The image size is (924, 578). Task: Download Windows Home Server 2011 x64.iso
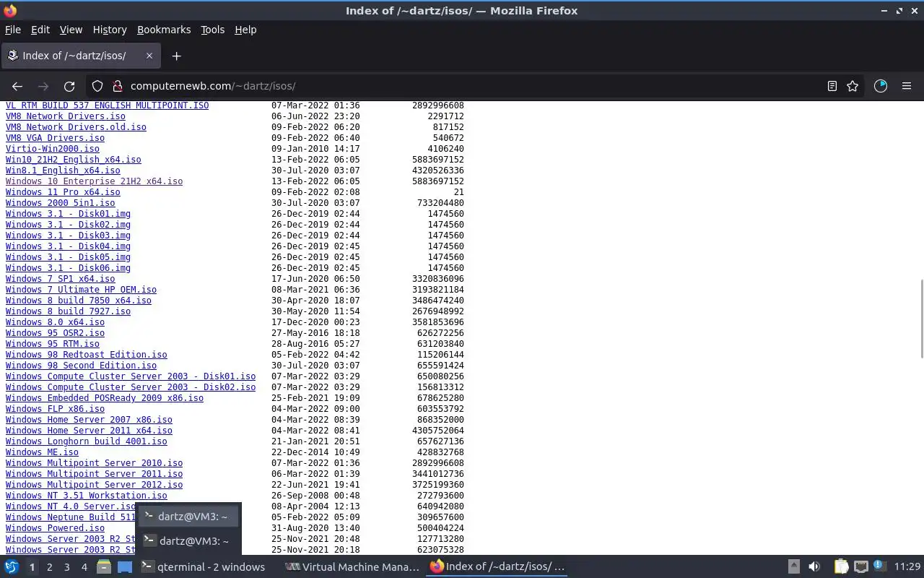(x=89, y=431)
